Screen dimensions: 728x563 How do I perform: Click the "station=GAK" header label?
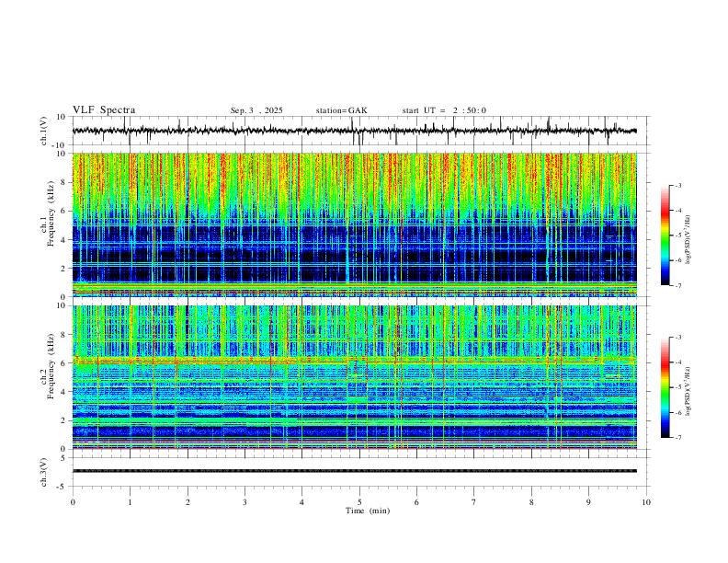coord(341,110)
